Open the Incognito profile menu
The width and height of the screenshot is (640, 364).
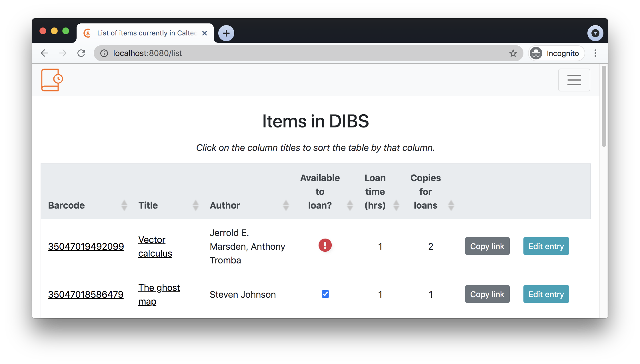(556, 53)
